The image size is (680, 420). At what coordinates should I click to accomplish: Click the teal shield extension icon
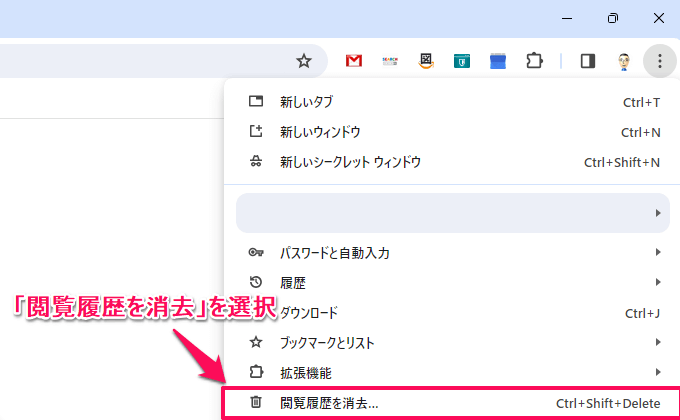(462, 61)
